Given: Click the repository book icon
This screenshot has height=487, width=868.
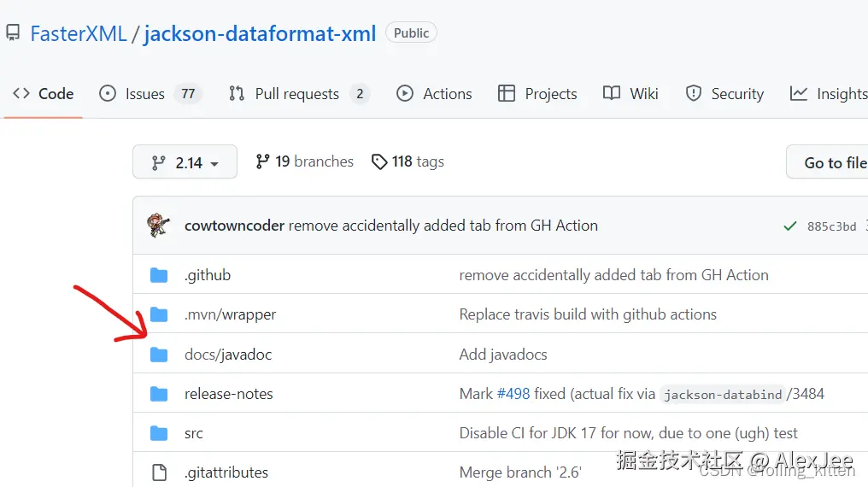Looking at the screenshot, I should 13,33.
